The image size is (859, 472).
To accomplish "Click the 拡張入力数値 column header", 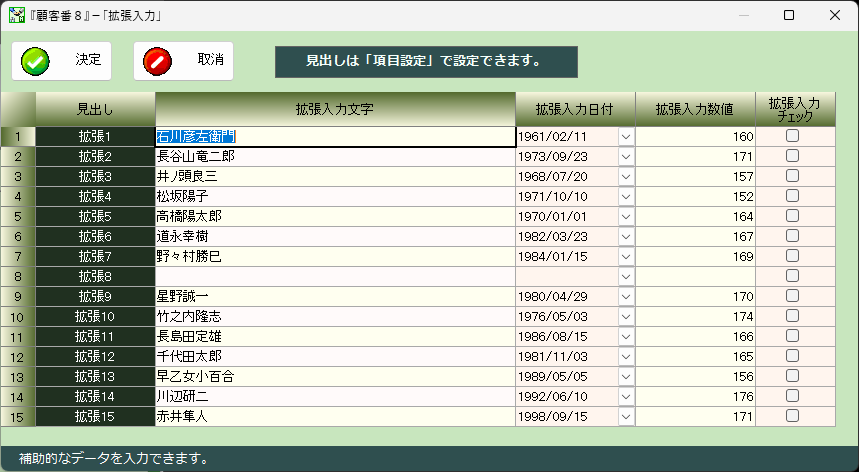I will [x=695, y=109].
